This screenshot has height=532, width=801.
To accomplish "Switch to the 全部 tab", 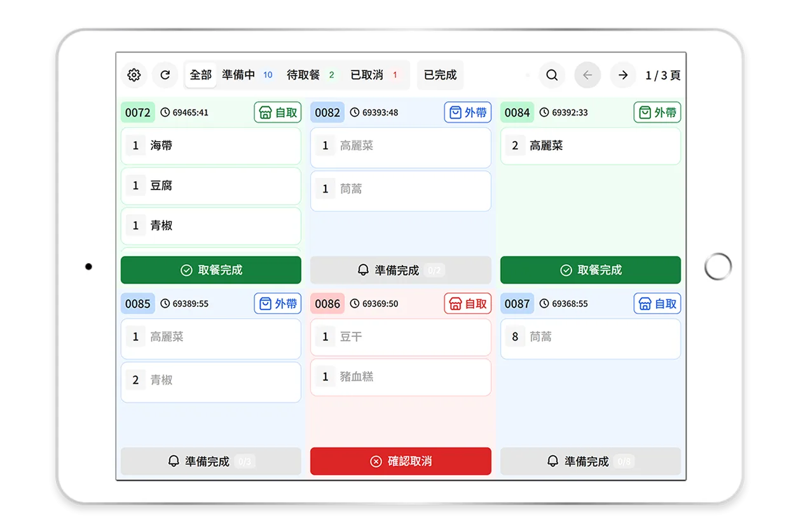I will [x=200, y=74].
